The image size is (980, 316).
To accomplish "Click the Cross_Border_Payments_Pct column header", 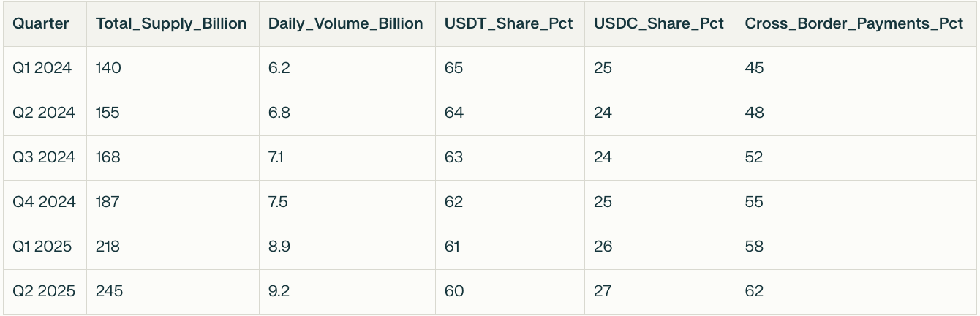I will (853, 23).
